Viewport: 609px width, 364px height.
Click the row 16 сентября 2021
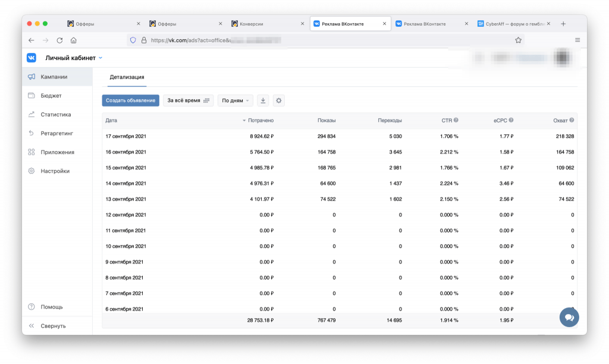[x=340, y=152]
